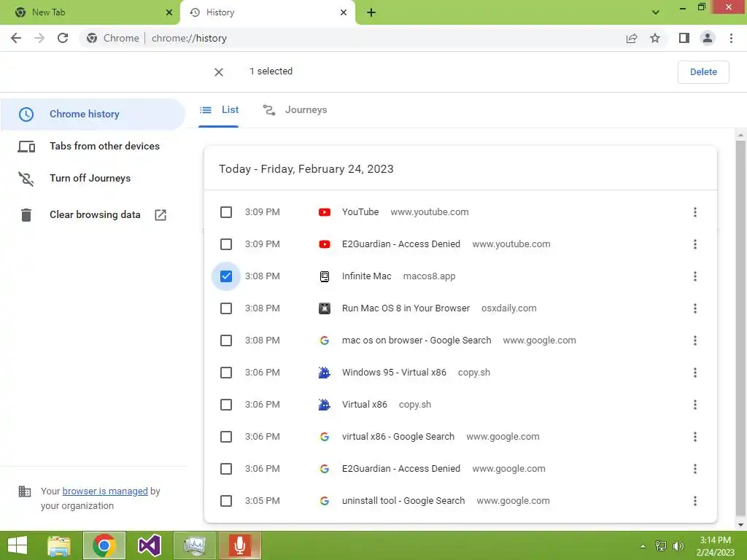Click the Delete button
Screen dimensions: 747x560
703,72
